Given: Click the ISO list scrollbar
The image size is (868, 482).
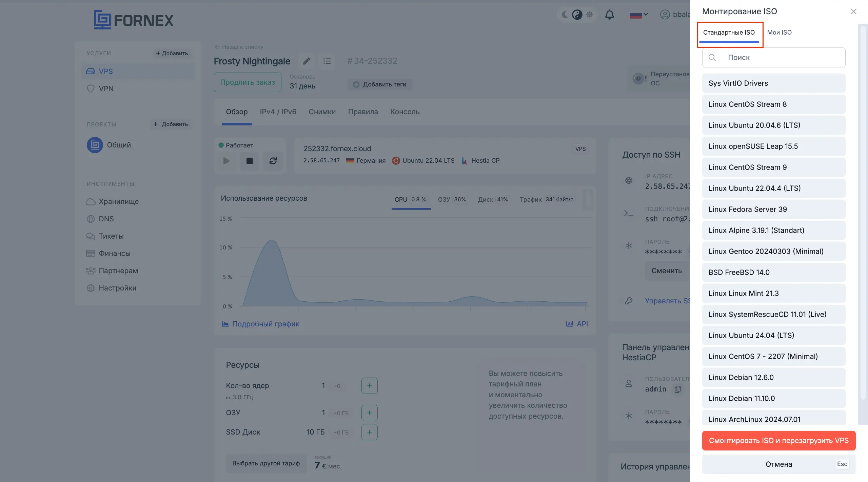Looking at the screenshot, I should pyautogui.click(x=863, y=214).
